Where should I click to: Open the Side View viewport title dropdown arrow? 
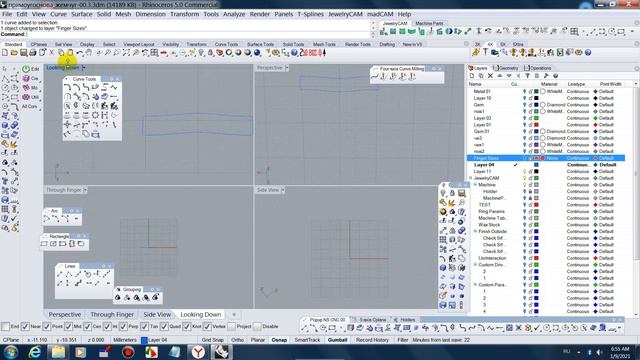283,190
